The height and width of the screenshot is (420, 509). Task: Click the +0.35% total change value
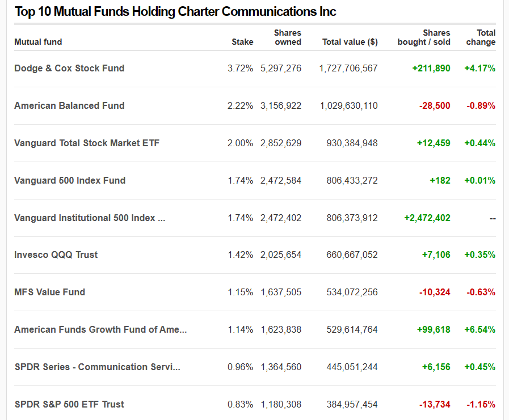pyautogui.click(x=480, y=255)
